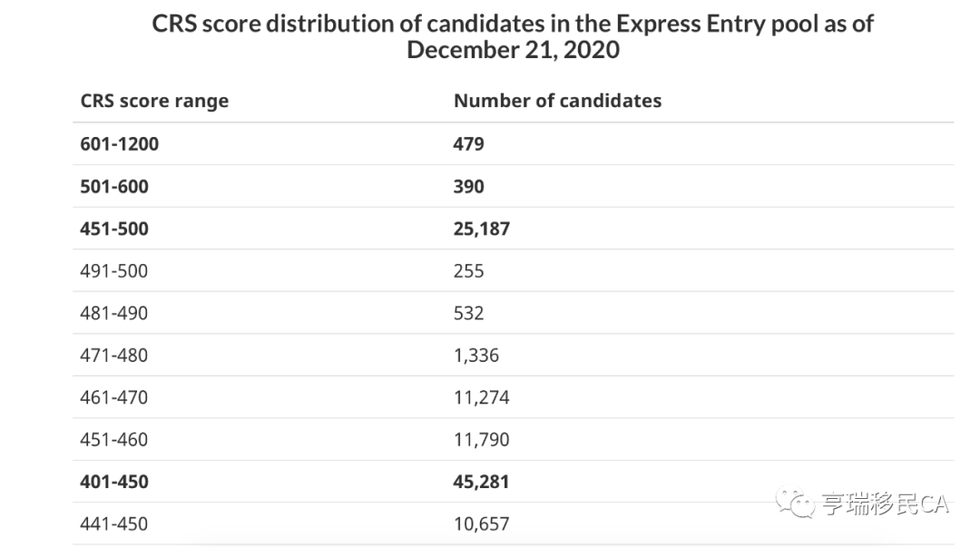Click the 601-1200 score range cell
980x547 pixels.
(120, 143)
